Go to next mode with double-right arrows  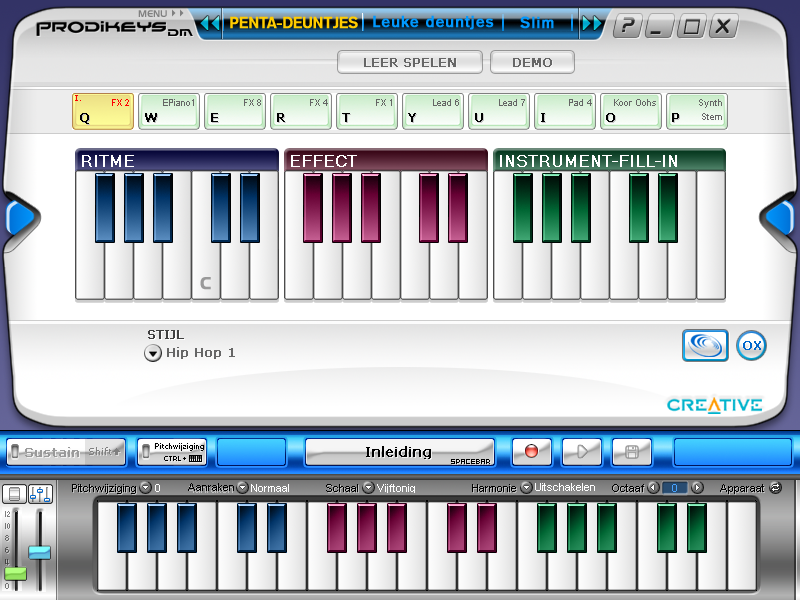(592, 23)
